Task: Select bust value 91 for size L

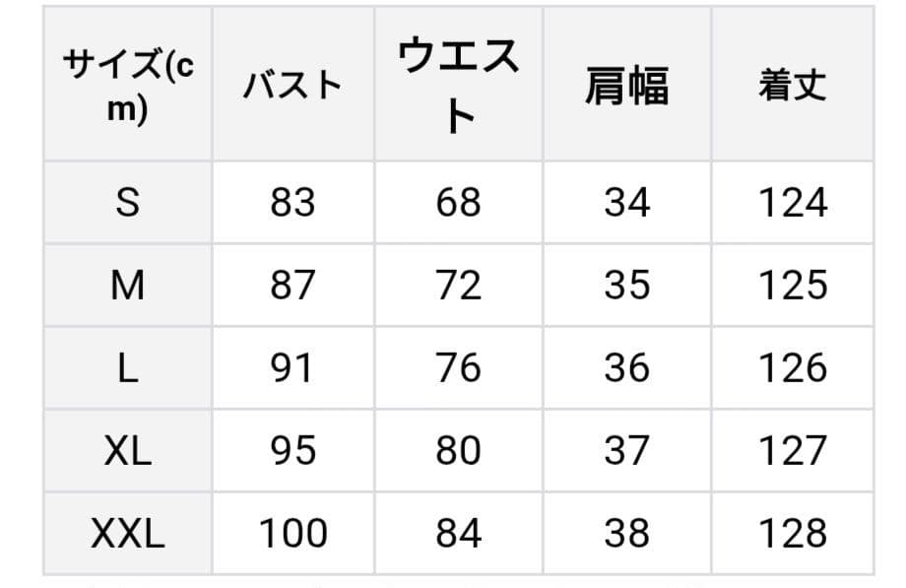Action: point(292,368)
